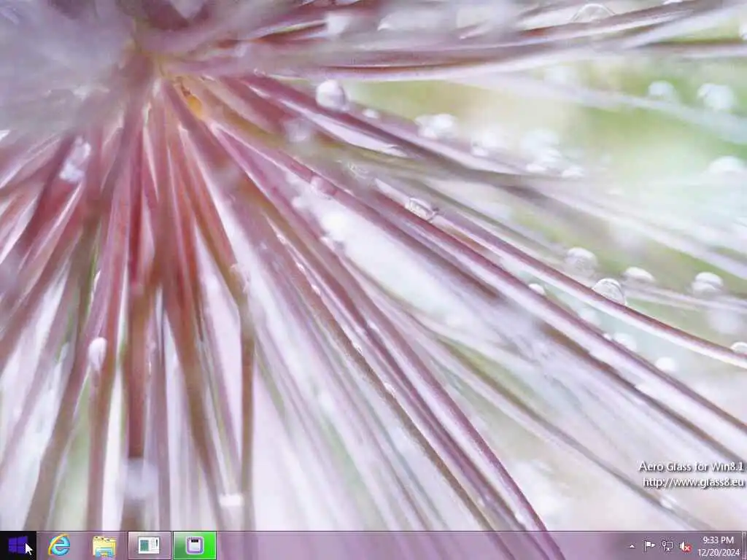
Task: Open the Action Center flag icon
Action: [649, 546]
